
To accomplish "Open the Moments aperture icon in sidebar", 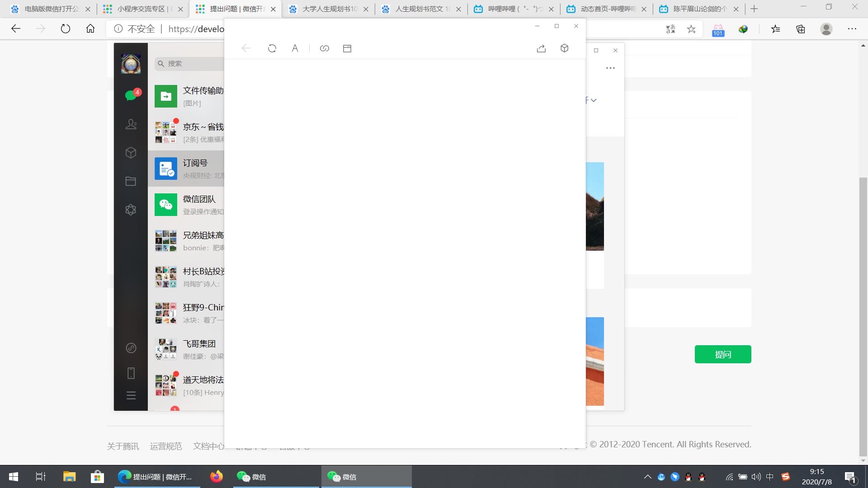I will (131, 210).
